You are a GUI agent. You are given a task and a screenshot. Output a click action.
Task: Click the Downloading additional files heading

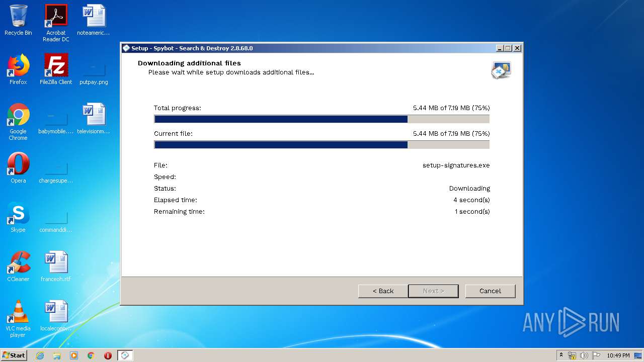click(189, 63)
